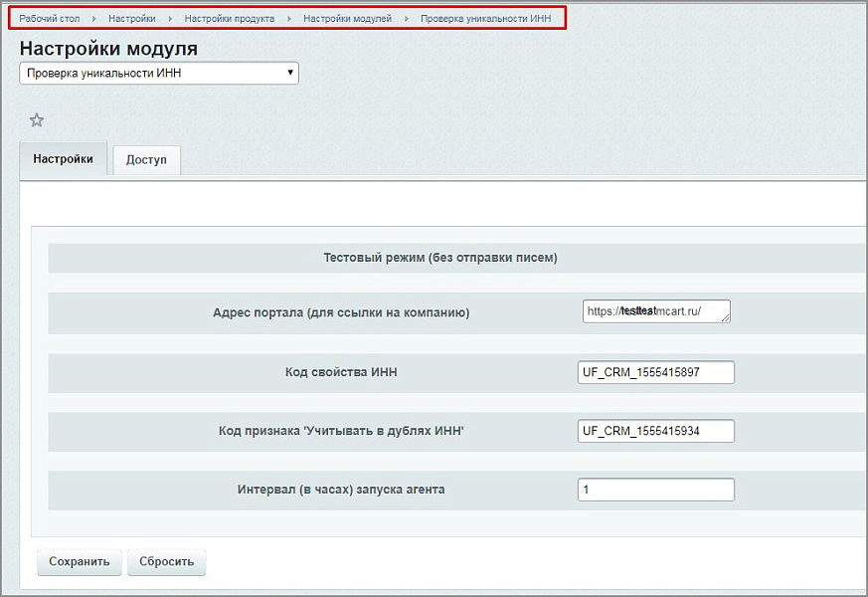
Task: Open the module selection dropdown
Action: click(159, 73)
